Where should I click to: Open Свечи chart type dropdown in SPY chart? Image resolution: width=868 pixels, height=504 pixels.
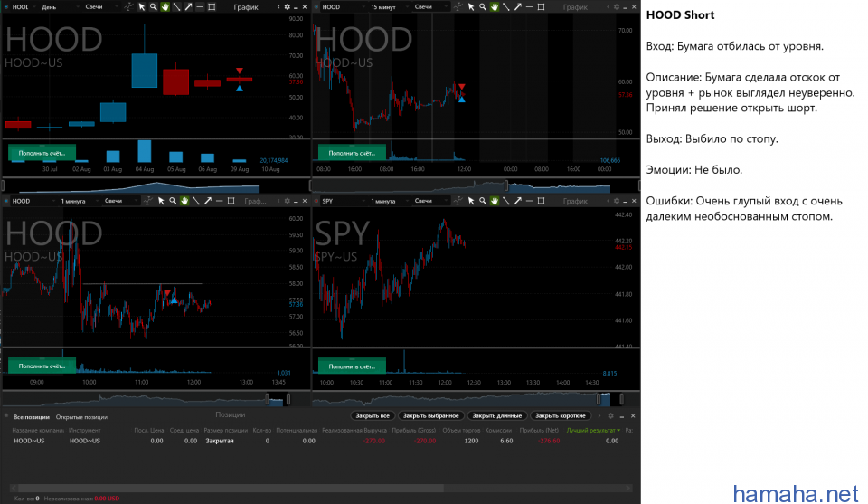point(430,201)
